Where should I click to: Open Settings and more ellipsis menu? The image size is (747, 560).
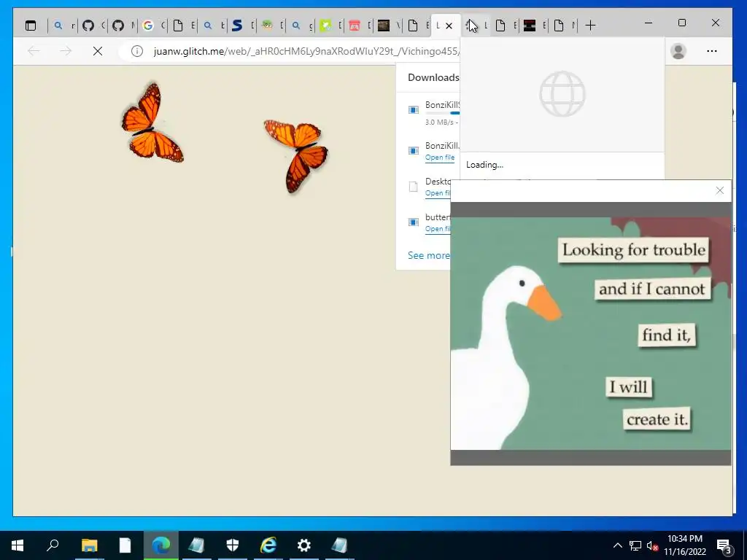coord(712,51)
